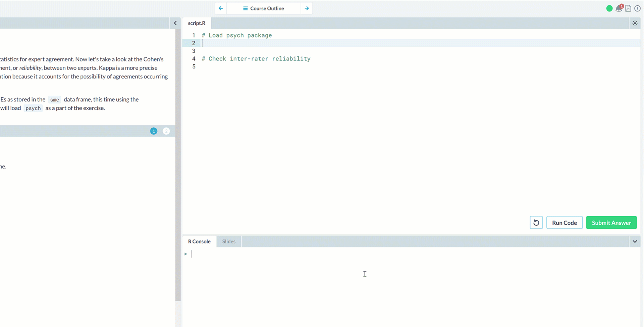
Task: Open the PDF slides document icon
Action: tap(628, 8)
